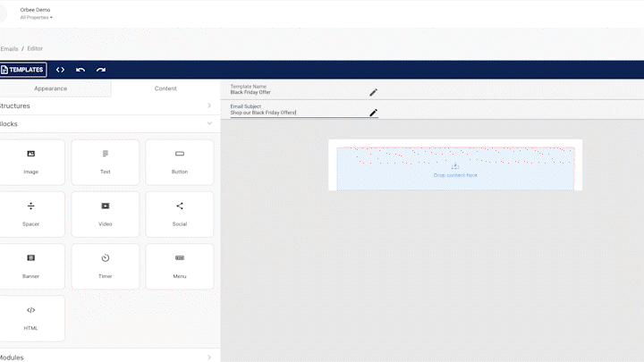Switch to the Content tab
The image size is (644, 362).
[x=165, y=88]
